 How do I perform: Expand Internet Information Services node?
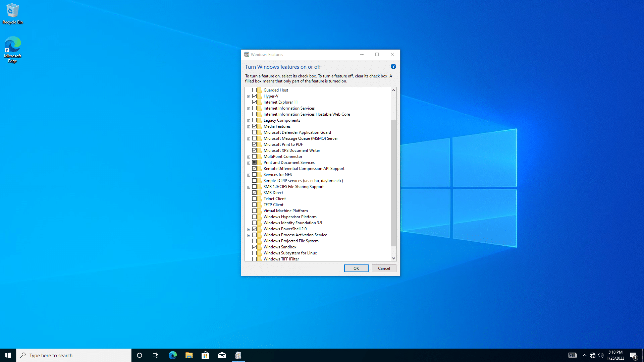[x=249, y=109]
